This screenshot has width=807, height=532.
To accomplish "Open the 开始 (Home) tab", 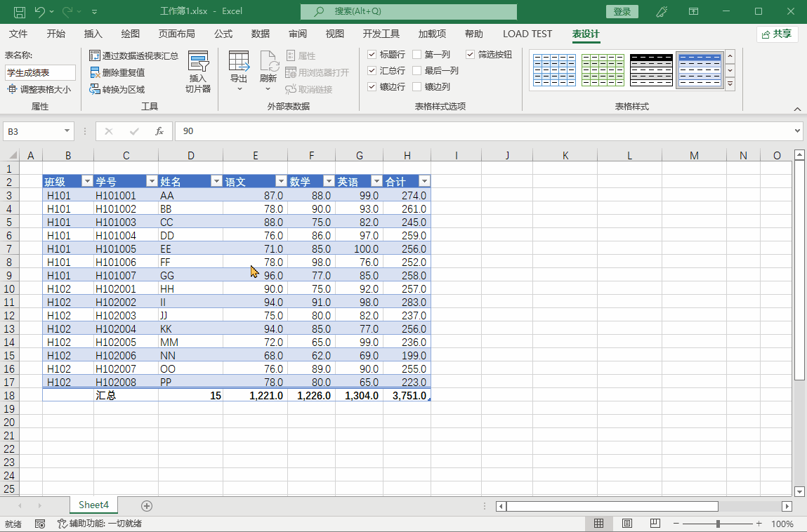I will [55, 34].
